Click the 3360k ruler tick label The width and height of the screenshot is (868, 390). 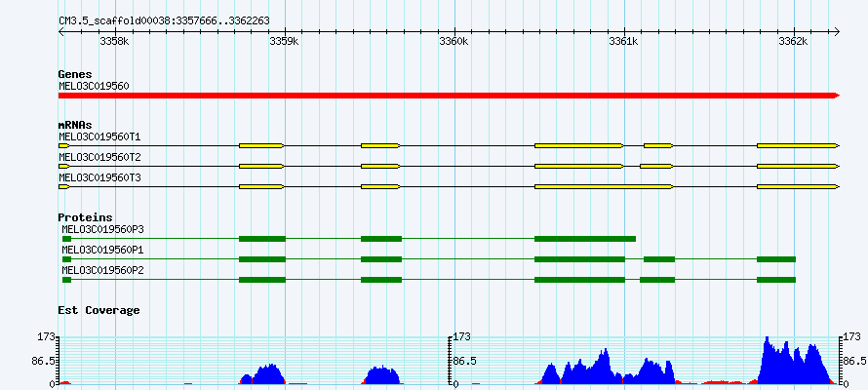pos(454,41)
